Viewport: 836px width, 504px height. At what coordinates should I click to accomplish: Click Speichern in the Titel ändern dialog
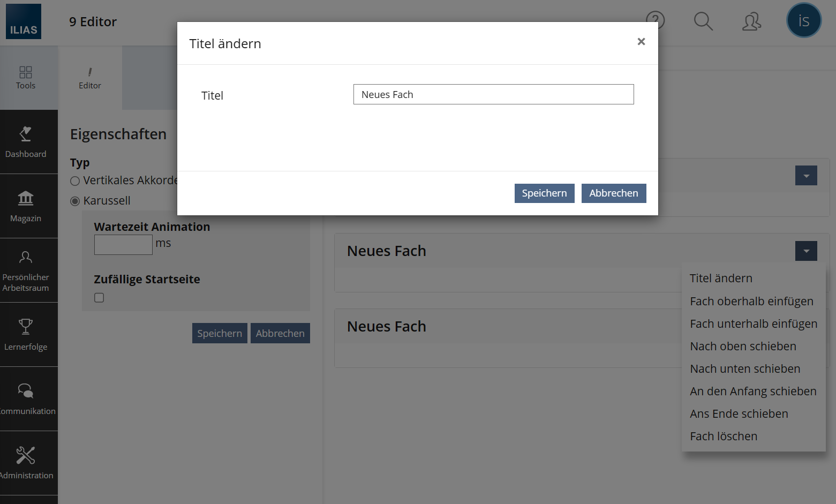[544, 193]
